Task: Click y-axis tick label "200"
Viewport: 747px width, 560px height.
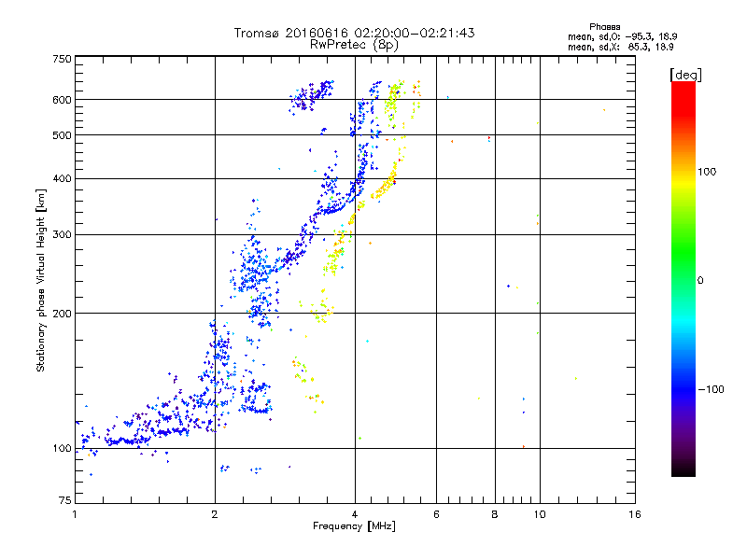Action: click(x=62, y=314)
